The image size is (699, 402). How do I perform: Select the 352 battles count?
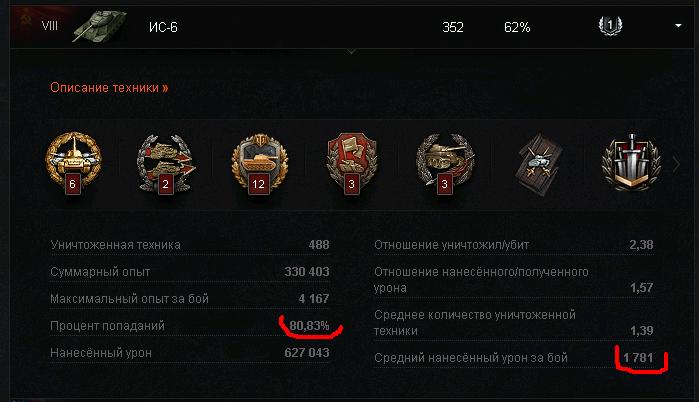pyautogui.click(x=453, y=27)
